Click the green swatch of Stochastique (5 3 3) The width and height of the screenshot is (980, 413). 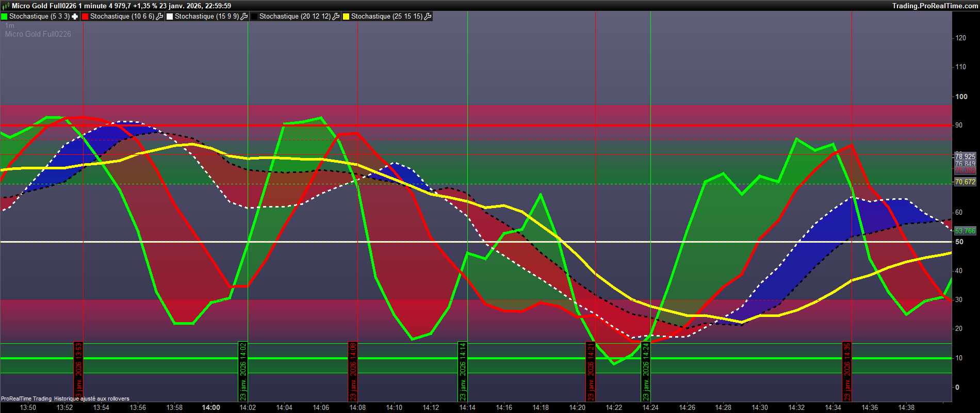click(x=5, y=17)
